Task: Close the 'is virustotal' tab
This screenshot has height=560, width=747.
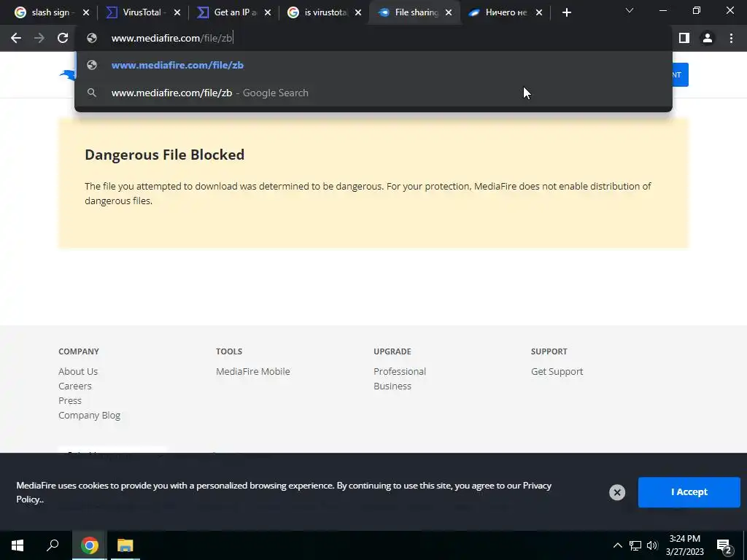Action: point(358,13)
